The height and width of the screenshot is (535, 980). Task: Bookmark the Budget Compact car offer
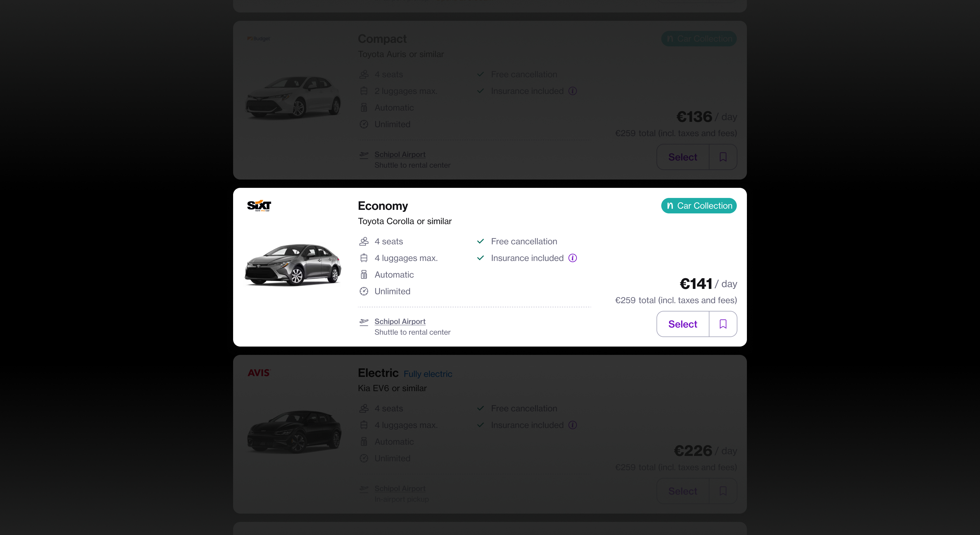click(x=723, y=157)
